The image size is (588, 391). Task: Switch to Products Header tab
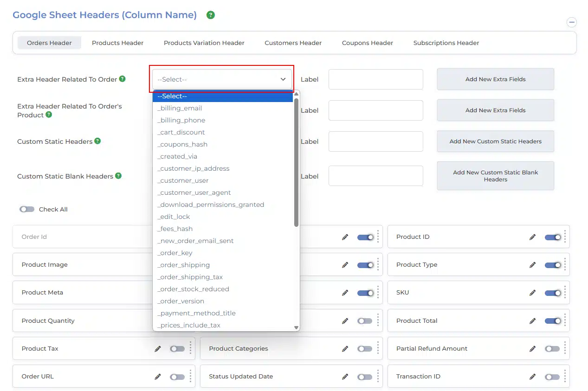(x=117, y=43)
